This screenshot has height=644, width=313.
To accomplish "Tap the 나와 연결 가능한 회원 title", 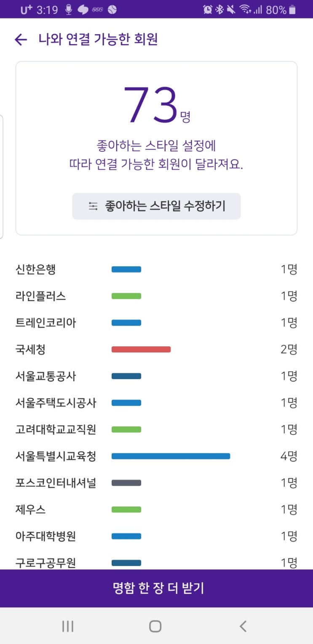I will pyautogui.click(x=98, y=40).
